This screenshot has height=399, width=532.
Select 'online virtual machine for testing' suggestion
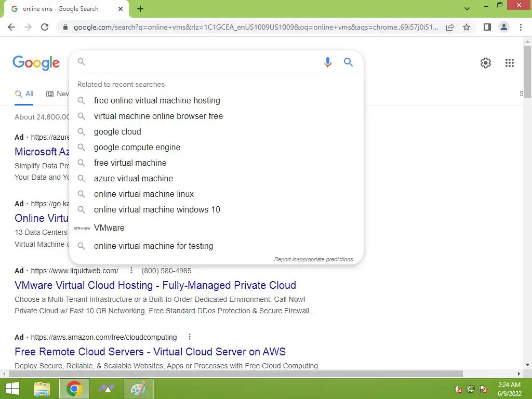pos(216,246)
